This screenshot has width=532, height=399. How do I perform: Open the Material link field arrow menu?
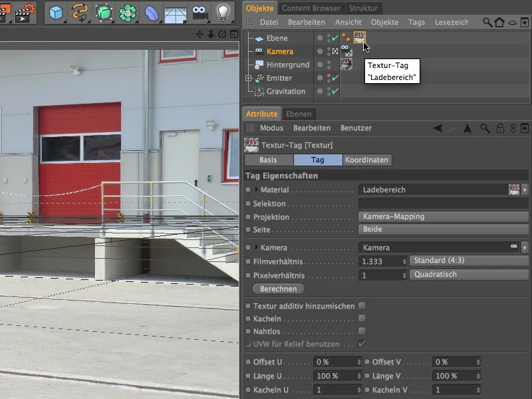525,190
